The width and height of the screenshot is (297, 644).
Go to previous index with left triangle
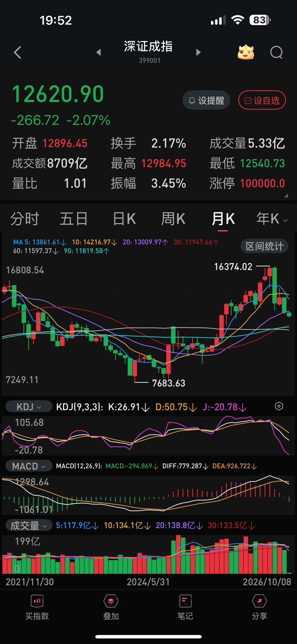[99, 52]
